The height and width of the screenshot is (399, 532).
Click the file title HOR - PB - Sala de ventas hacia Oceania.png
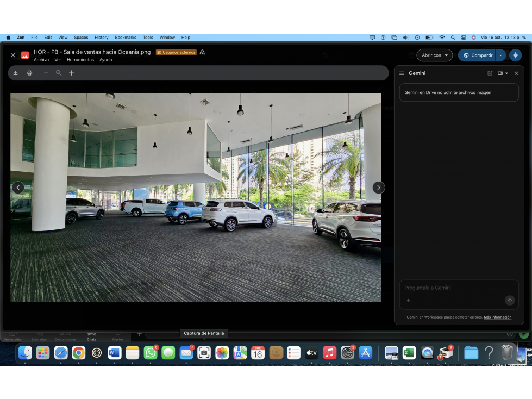[92, 52]
